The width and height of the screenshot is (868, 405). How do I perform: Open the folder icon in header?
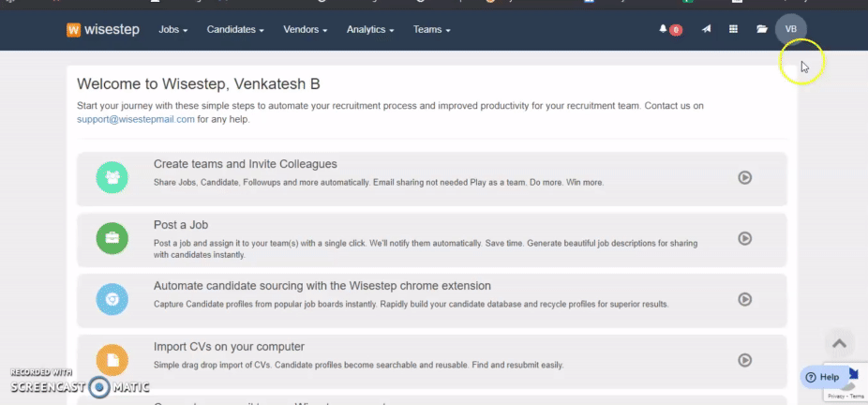pos(762,29)
